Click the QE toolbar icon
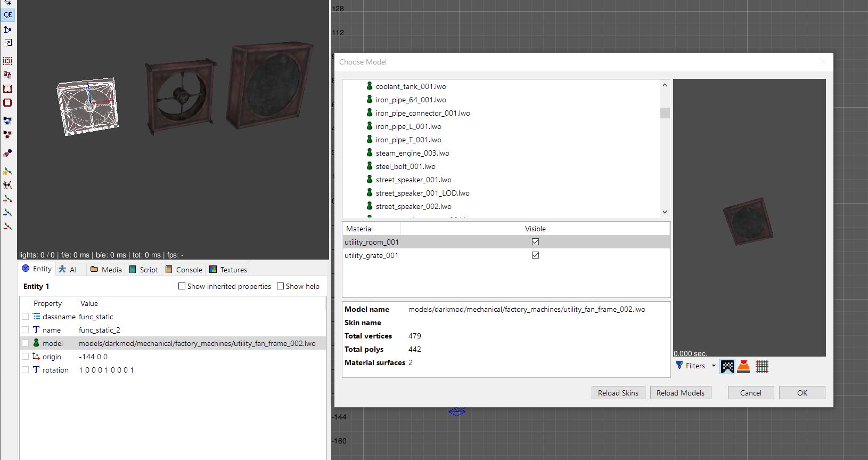 (x=7, y=15)
